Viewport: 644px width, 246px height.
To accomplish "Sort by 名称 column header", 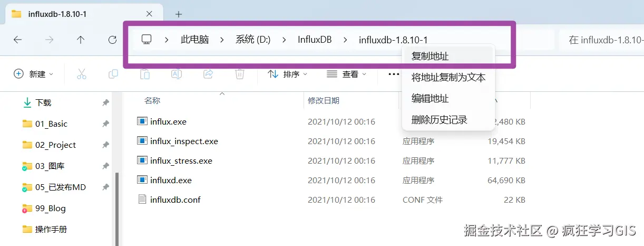I will [152, 100].
